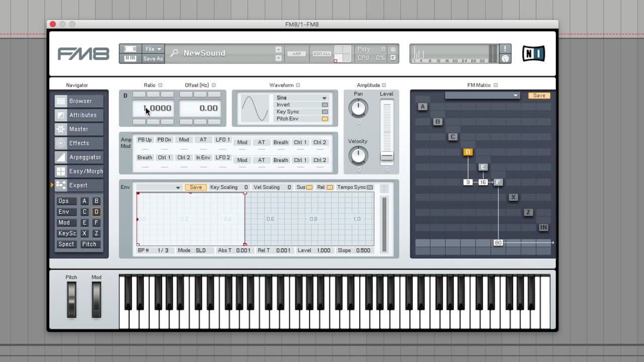Toggle the EDIT ALL button
Viewport: 644px width, 362px height.
click(322, 54)
